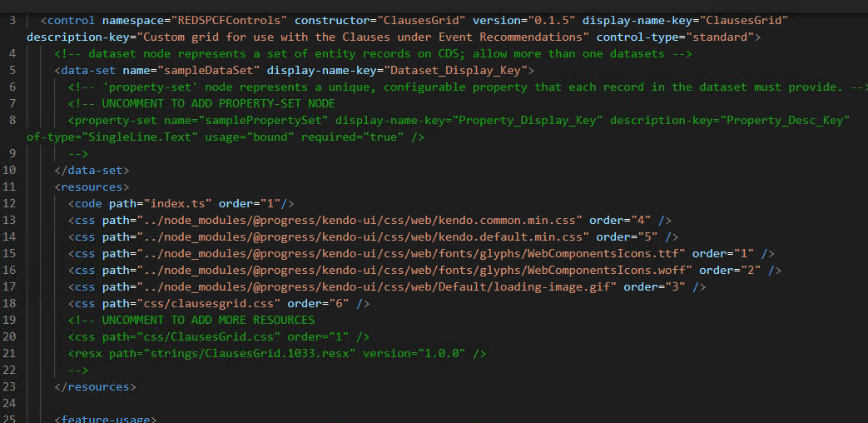This screenshot has height=423, width=868.
Task: Click the "UNCOMMENT TO ADD MORE RESOURCES" comment
Action: (208, 320)
